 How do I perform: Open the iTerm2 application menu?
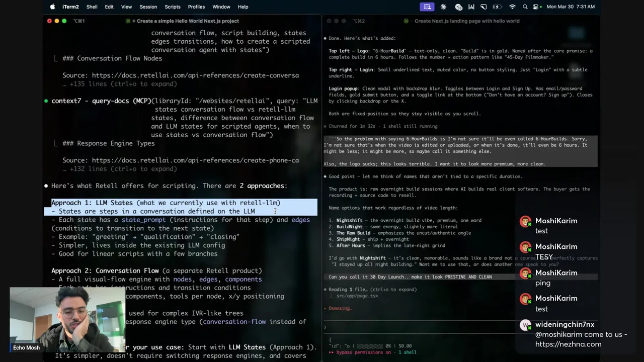click(70, 7)
